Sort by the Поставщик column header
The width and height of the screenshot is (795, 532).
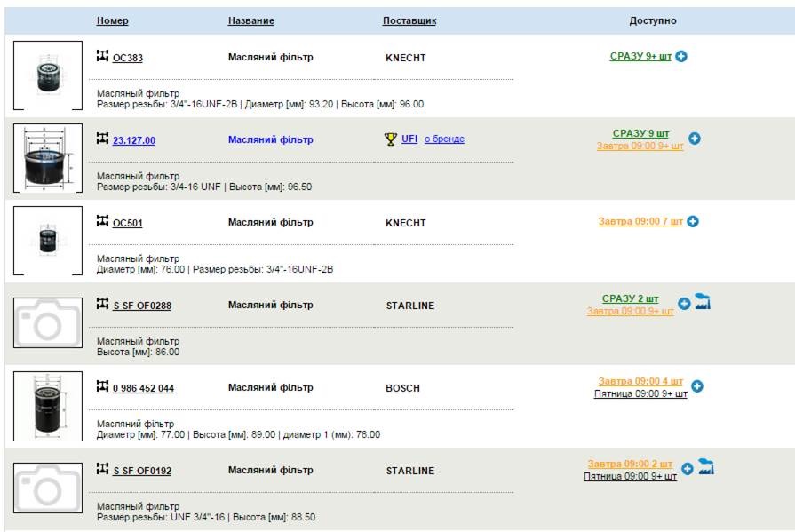[x=409, y=20]
